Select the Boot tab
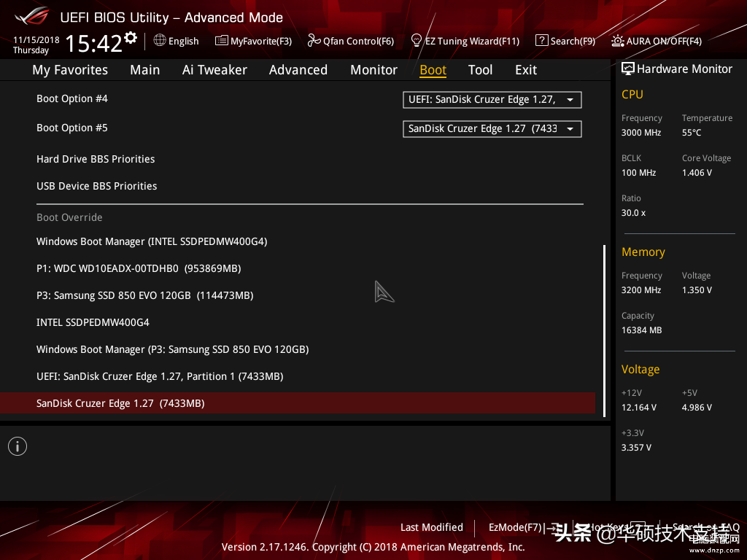This screenshot has width=747, height=560. click(433, 70)
